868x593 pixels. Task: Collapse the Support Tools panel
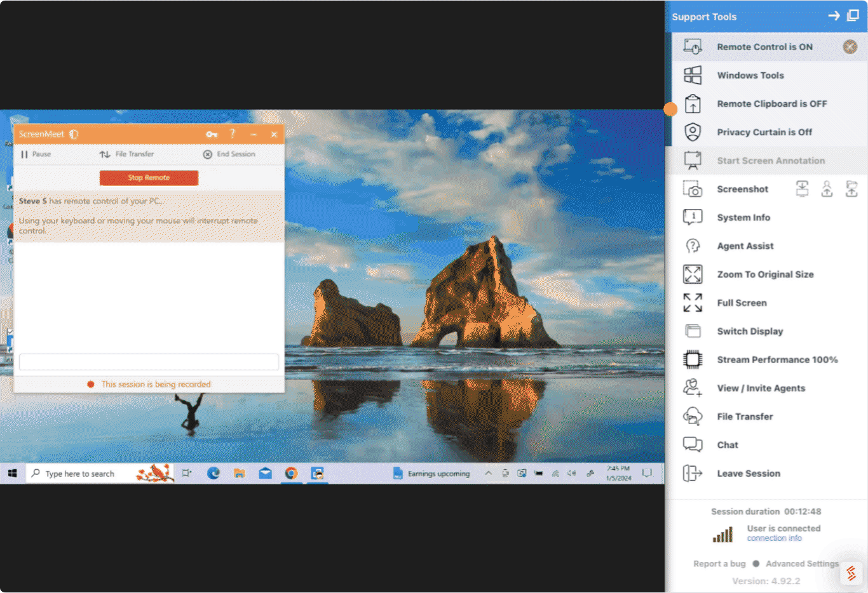point(834,16)
